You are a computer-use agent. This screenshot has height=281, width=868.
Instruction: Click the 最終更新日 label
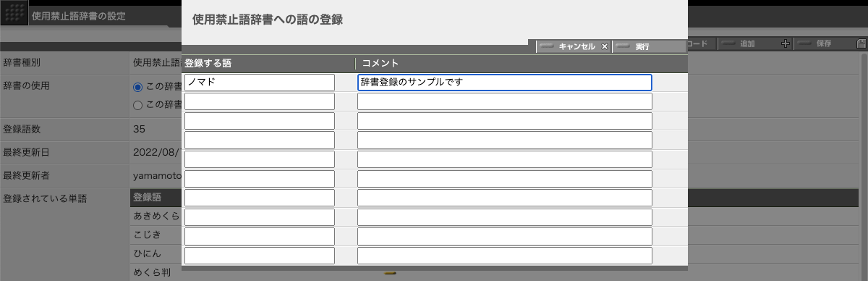[x=26, y=153]
